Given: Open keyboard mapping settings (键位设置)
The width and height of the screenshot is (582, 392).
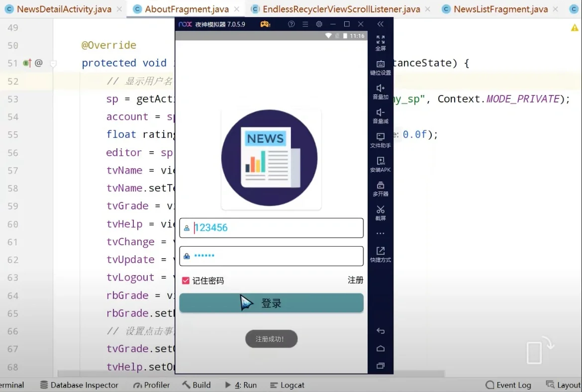Looking at the screenshot, I should tap(380, 68).
